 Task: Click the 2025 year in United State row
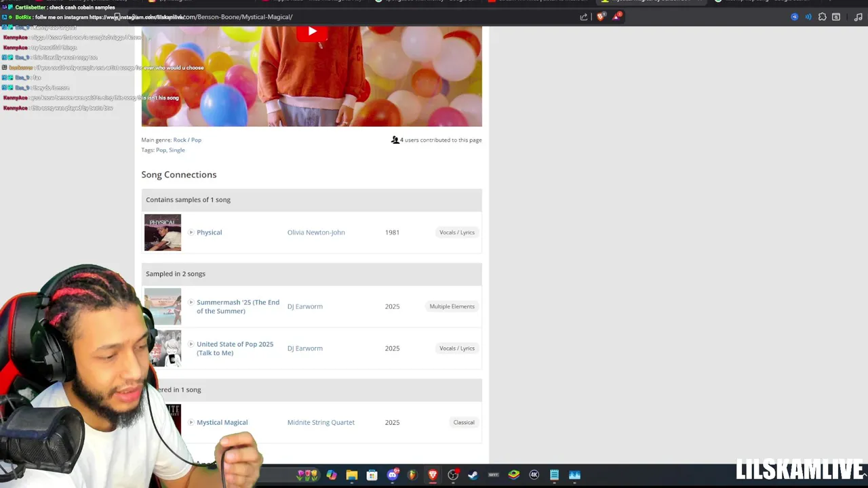[x=392, y=348]
